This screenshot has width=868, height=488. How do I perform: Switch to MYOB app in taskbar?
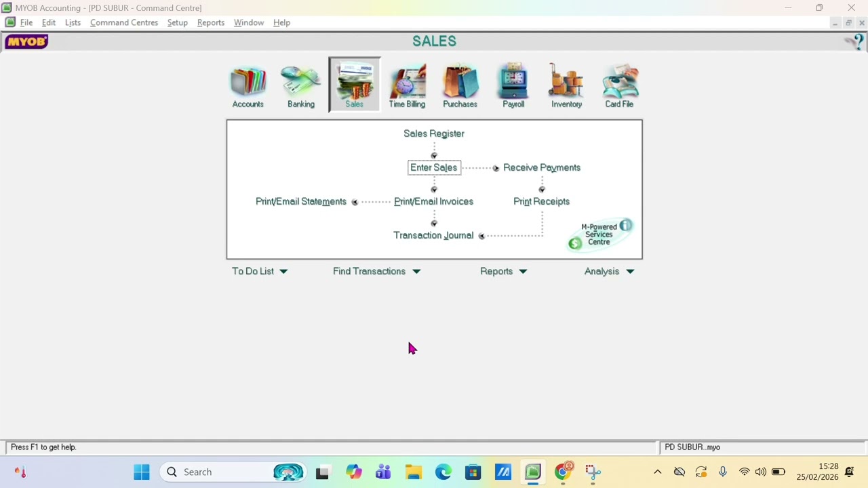tap(533, 472)
